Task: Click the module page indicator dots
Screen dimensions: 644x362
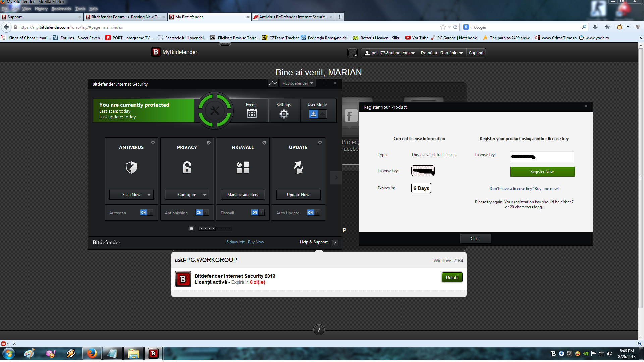Action: point(215,229)
